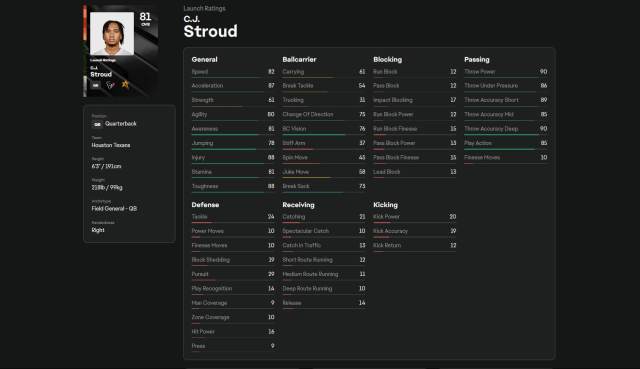
Task: Click the QB badge on the player card
Action: click(96, 85)
